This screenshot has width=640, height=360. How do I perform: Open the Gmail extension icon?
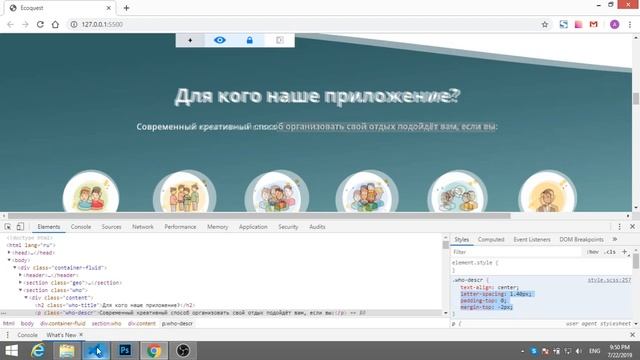click(593, 24)
